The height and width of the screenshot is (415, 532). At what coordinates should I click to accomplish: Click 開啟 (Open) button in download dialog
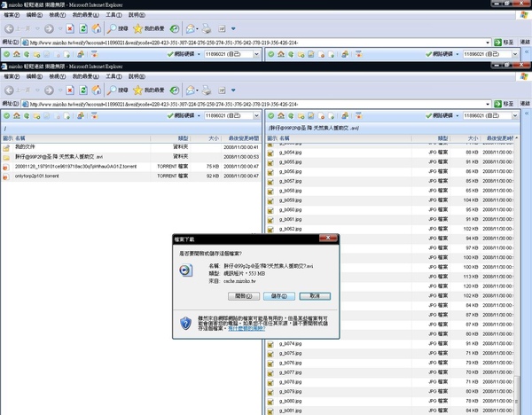[x=244, y=296]
